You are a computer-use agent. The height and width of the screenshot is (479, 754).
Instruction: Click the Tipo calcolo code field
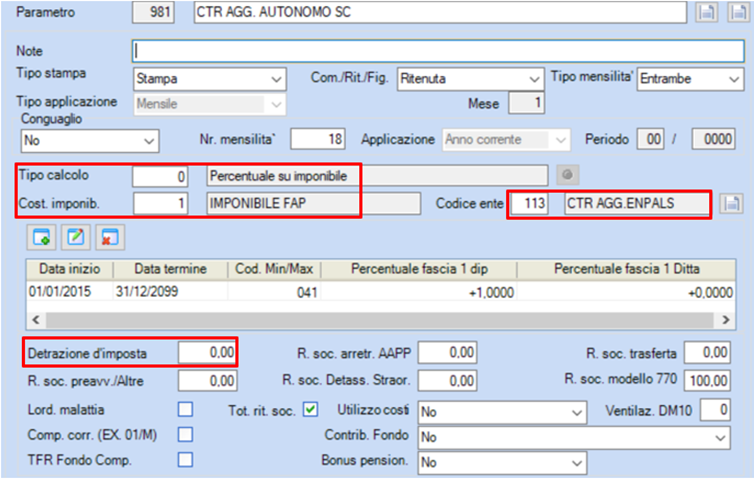(x=160, y=176)
